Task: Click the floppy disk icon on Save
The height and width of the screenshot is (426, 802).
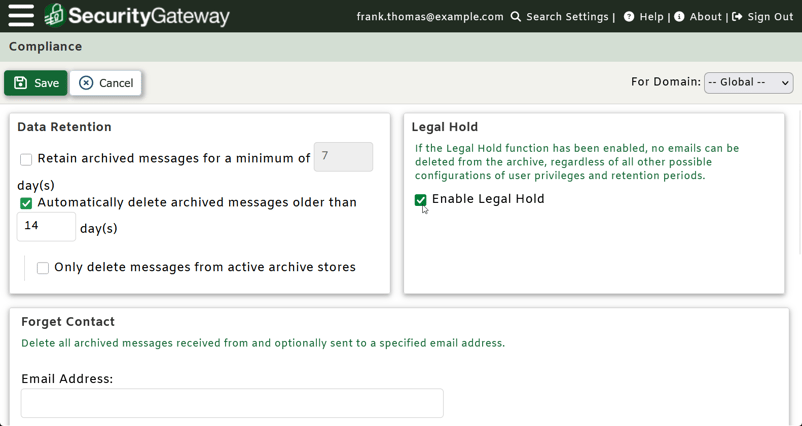Action: (20, 83)
